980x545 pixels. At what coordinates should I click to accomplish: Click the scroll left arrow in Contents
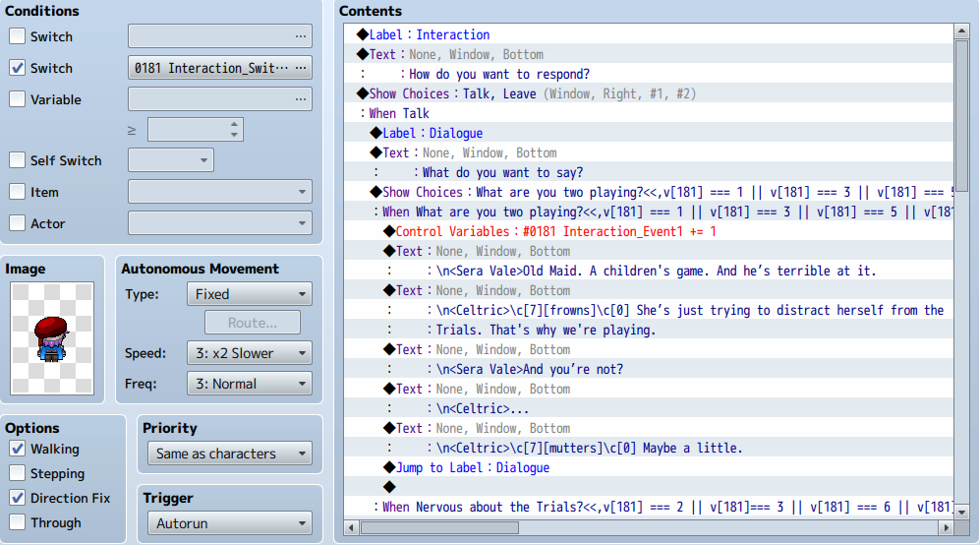tap(352, 527)
